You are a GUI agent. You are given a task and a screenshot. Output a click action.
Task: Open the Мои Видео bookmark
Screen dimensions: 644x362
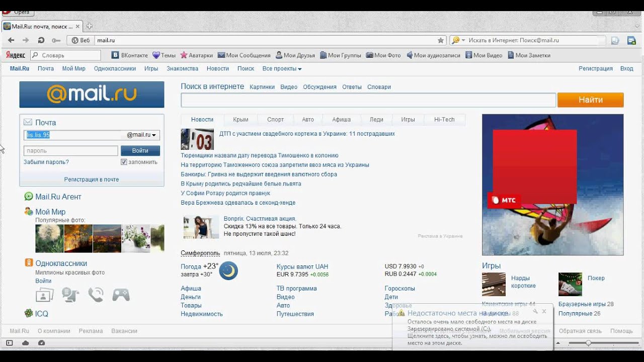484,55
